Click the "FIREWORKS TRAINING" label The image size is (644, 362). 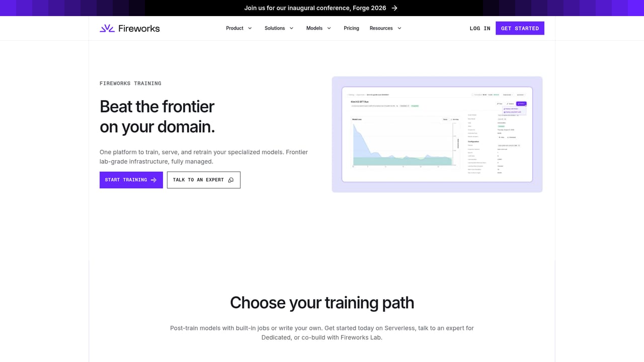point(130,83)
